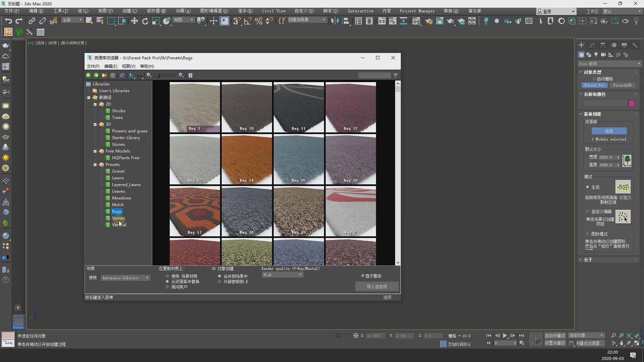Click the magenta object color swatch
644x362 pixels.
[x=631, y=103]
